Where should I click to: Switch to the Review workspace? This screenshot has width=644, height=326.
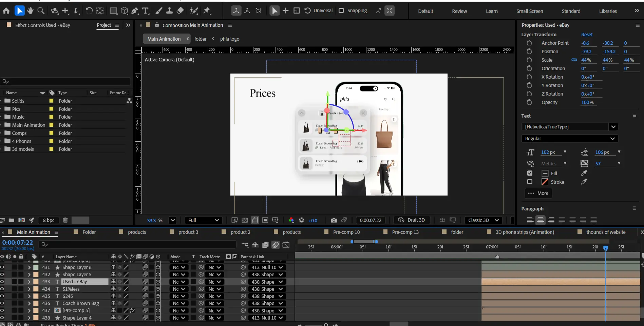tap(459, 11)
